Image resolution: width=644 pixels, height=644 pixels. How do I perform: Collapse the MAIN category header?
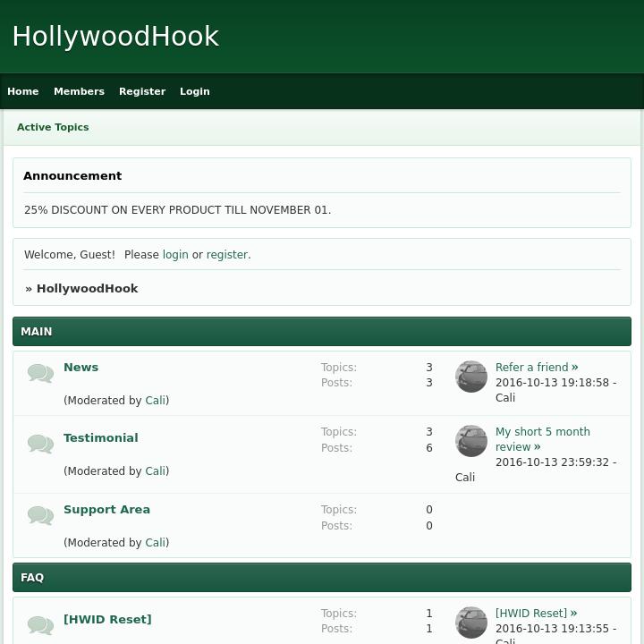[x=322, y=332]
